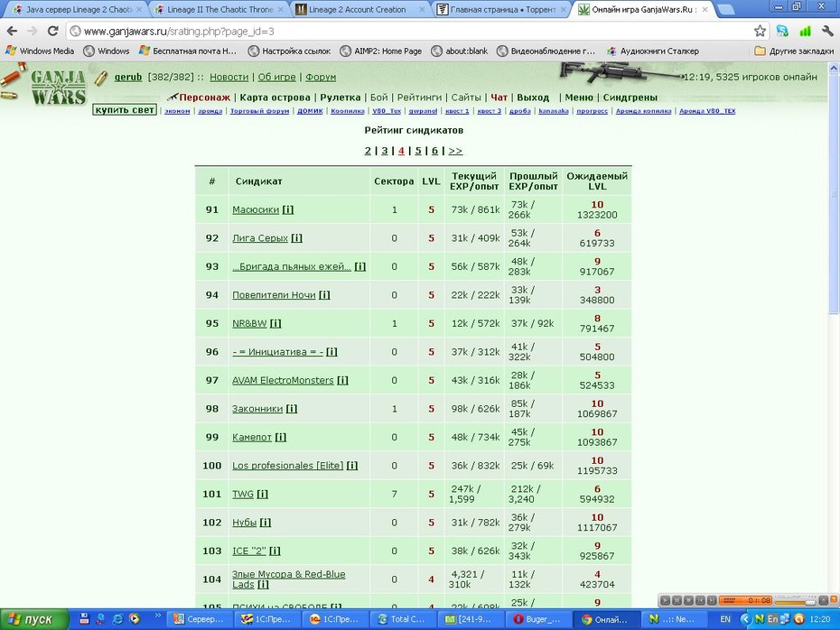The height and width of the screenshot is (630, 840).
Task: Switch to Lineage II The Chaotic Throne tab
Action: click(x=219, y=9)
